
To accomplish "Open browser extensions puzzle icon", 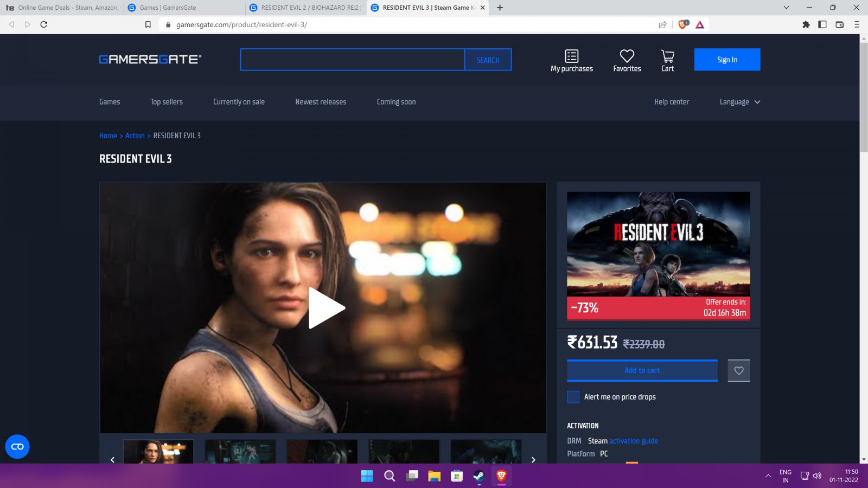I will click(x=806, y=24).
